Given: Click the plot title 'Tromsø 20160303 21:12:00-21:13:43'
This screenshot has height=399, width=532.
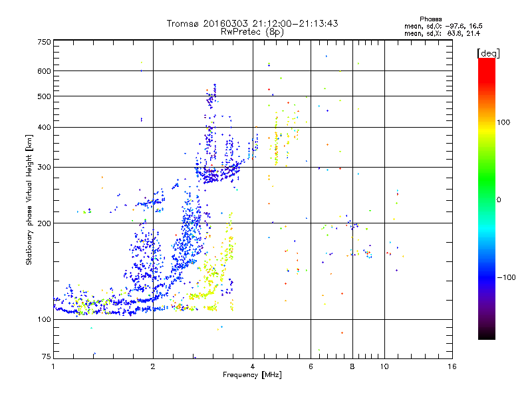Looking at the screenshot, I should pos(252,23).
